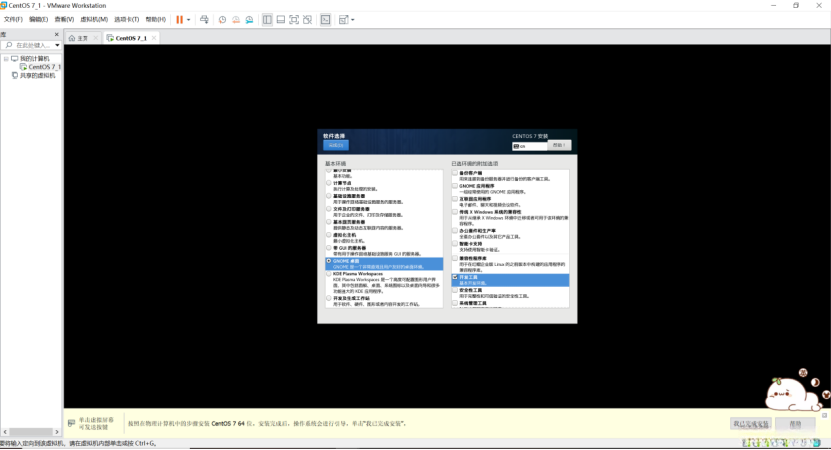
Task: Open the 选项卡(T) menu
Action: (x=127, y=20)
